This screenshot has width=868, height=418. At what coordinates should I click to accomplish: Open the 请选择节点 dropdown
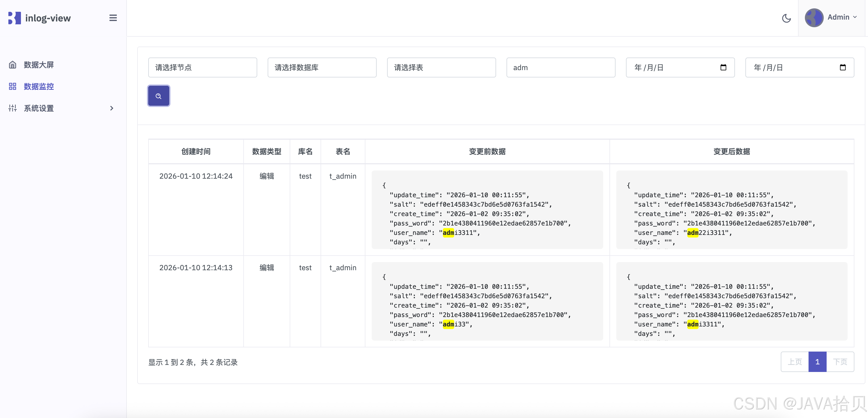pyautogui.click(x=202, y=68)
